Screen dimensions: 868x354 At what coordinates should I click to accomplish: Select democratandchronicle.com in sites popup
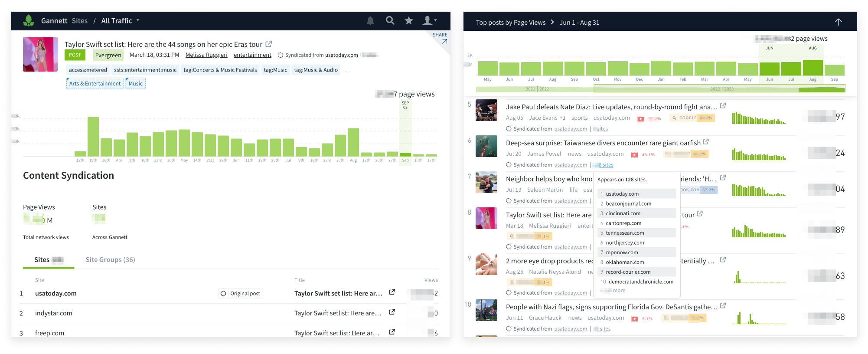pos(637,282)
